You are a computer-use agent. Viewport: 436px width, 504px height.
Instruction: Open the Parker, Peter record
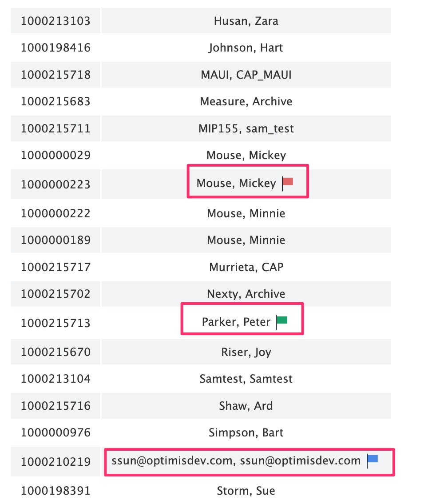pos(236,322)
